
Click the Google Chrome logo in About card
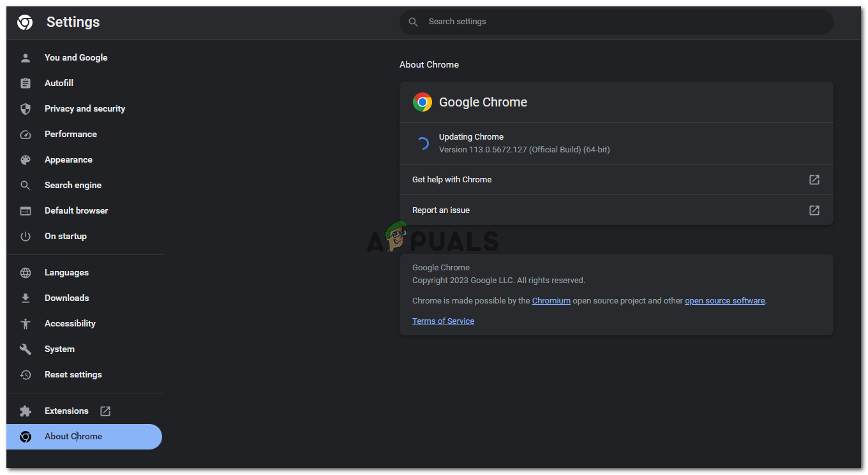click(x=423, y=102)
